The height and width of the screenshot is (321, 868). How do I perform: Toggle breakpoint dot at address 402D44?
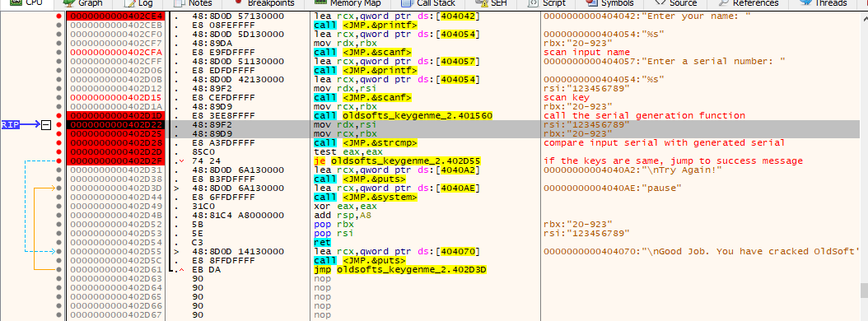tap(59, 197)
